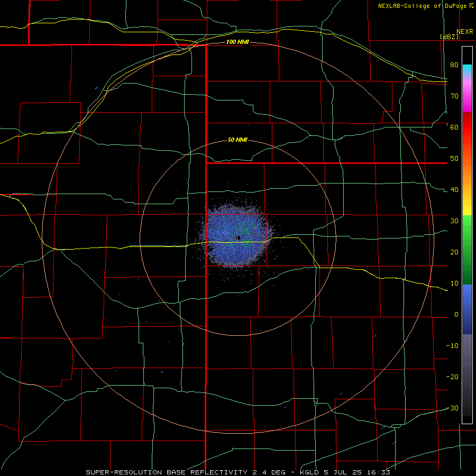Click the 20 value on the dBZ scale
476x476 pixels.
(454, 252)
